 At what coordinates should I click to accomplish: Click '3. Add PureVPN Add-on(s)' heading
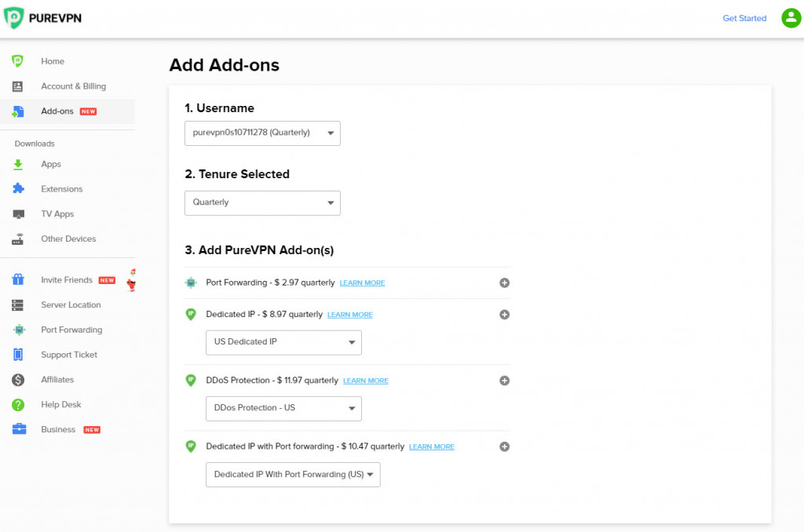tap(259, 250)
